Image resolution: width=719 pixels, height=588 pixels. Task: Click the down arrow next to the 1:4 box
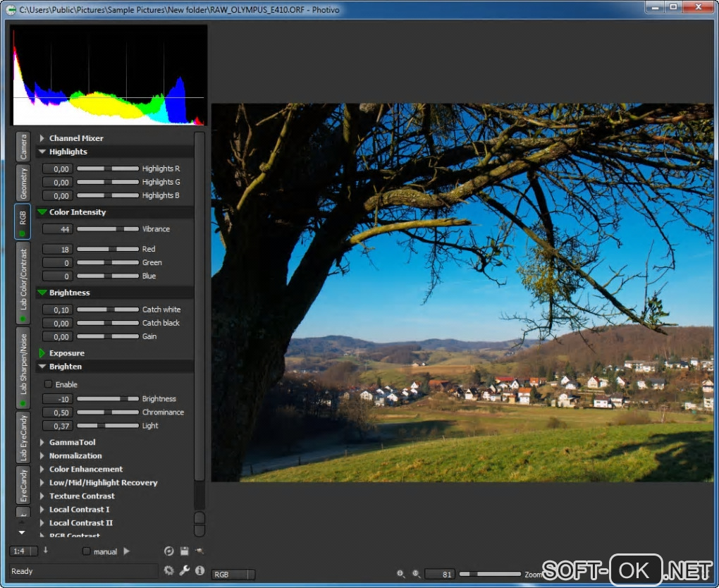(45, 551)
